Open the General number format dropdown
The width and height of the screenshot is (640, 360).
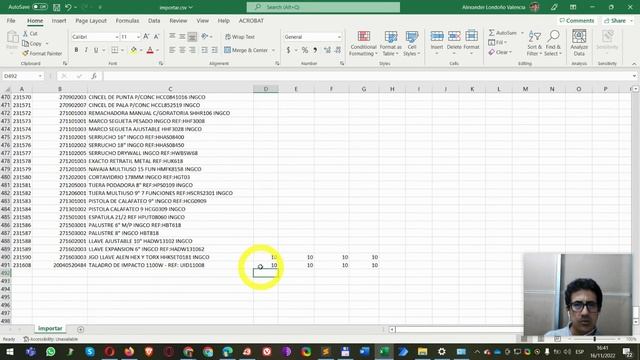[339, 37]
